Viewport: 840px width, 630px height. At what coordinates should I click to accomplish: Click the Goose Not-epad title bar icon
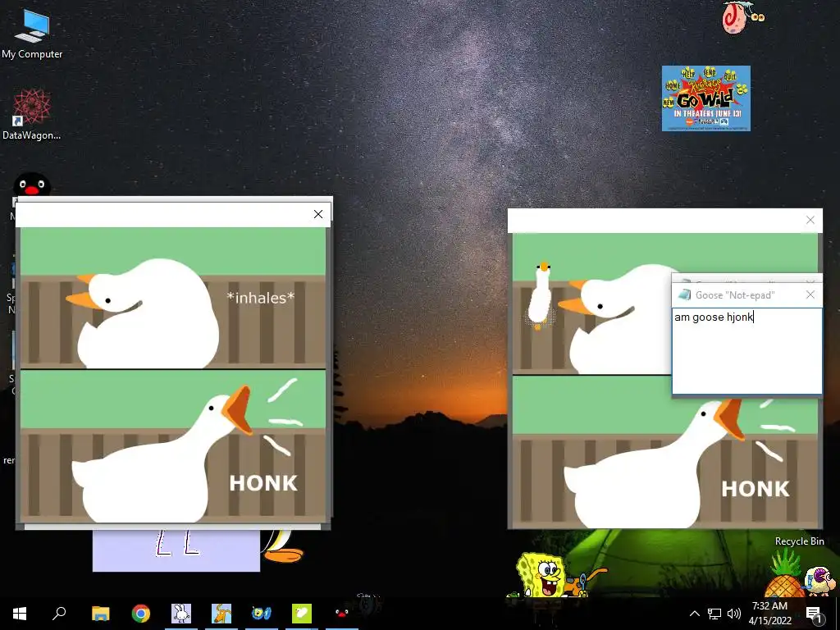684,294
